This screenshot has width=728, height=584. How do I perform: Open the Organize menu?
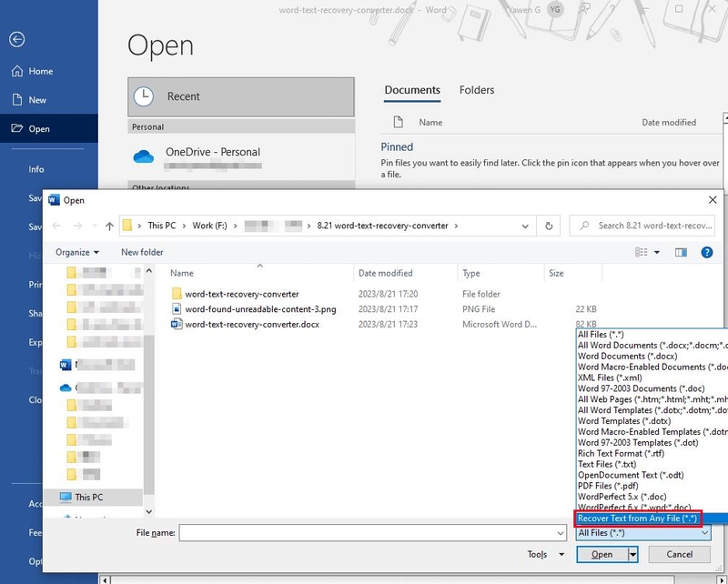77,252
